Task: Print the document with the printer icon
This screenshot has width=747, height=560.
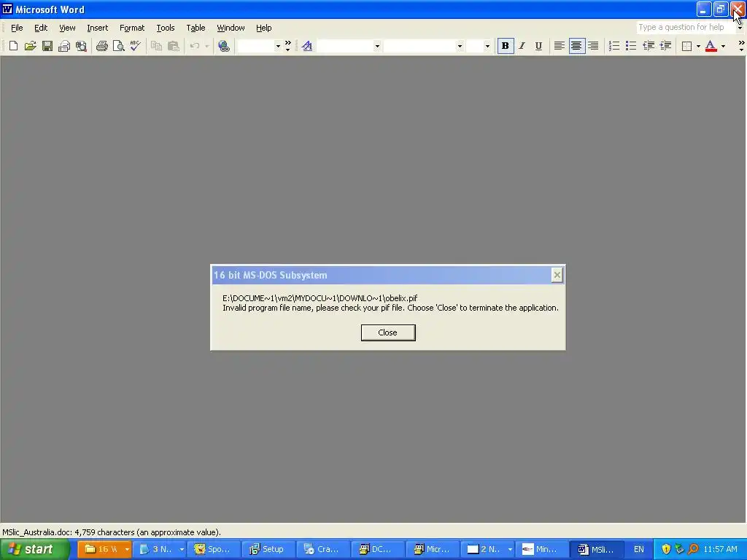Action: click(x=102, y=46)
